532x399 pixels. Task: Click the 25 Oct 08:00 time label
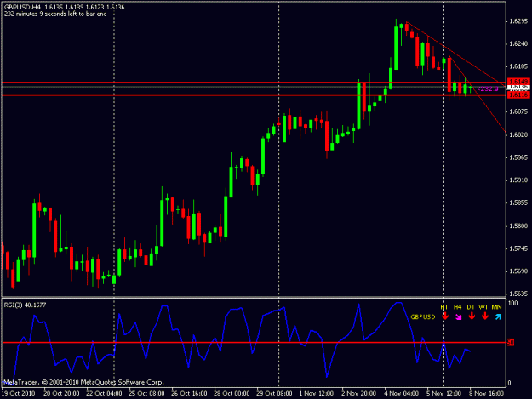(146, 393)
